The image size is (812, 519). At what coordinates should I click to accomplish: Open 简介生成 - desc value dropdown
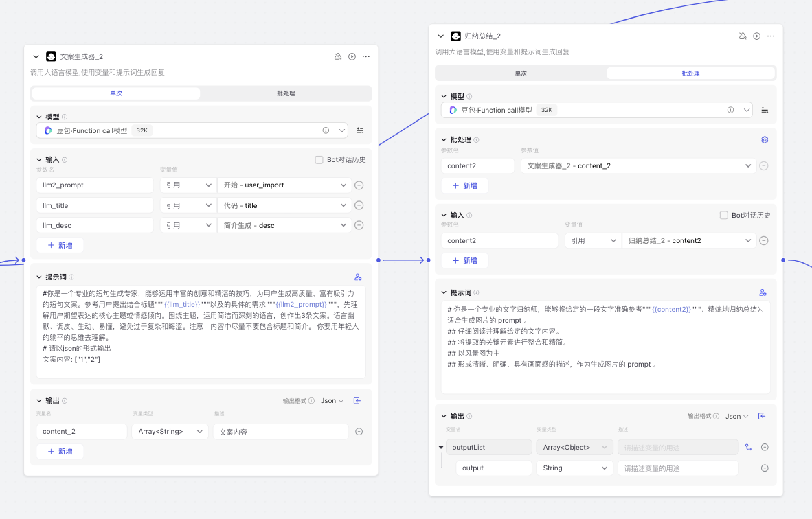tap(284, 225)
